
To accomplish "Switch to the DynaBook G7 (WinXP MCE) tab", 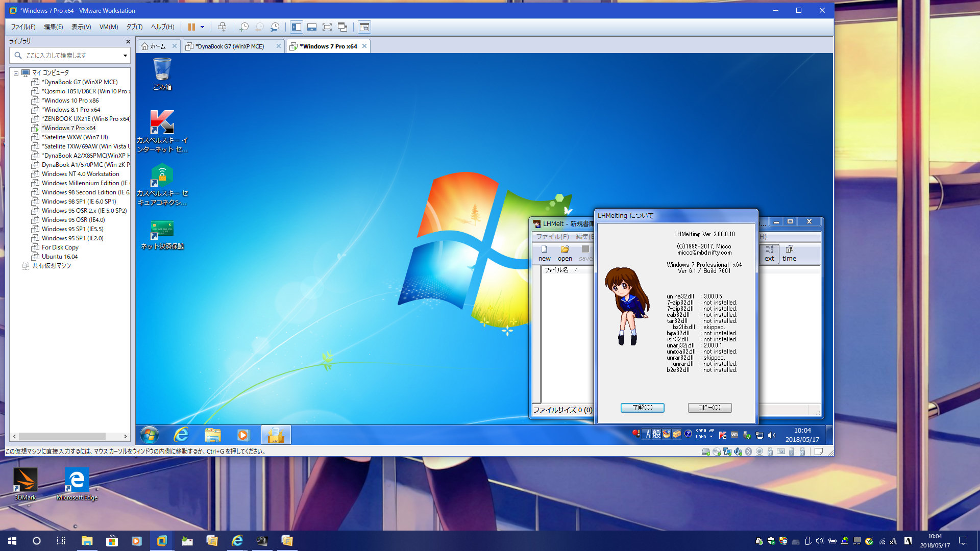I will point(230,46).
